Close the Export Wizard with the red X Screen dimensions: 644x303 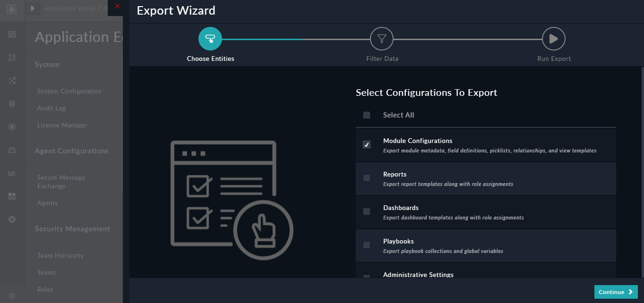coord(118,6)
